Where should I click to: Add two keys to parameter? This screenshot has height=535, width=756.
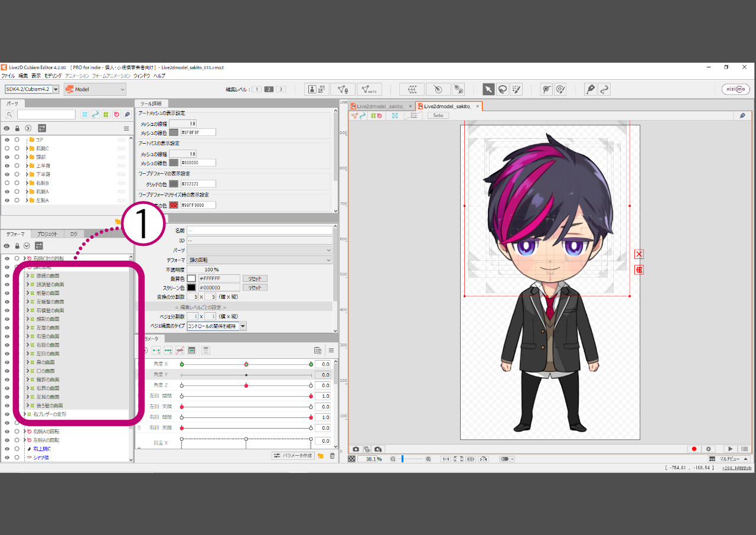(157, 350)
